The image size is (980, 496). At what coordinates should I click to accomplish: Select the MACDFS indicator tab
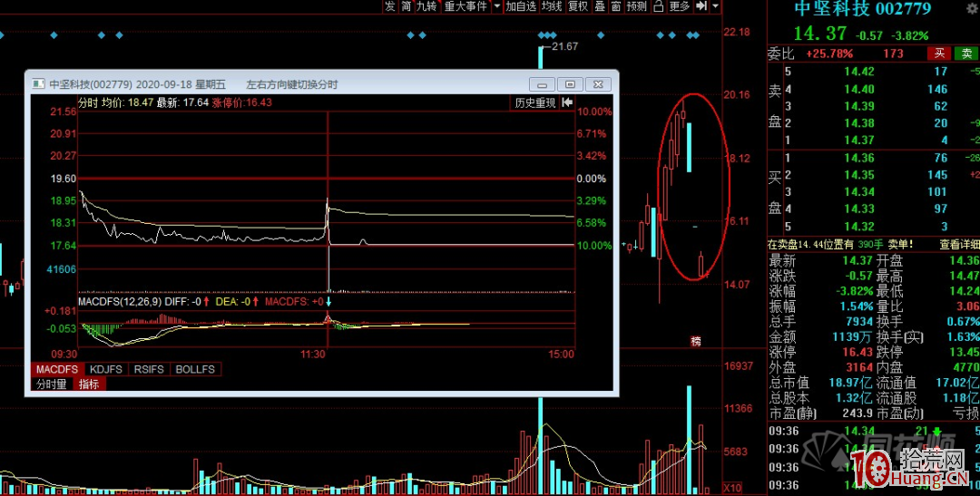pyautogui.click(x=56, y=369)
